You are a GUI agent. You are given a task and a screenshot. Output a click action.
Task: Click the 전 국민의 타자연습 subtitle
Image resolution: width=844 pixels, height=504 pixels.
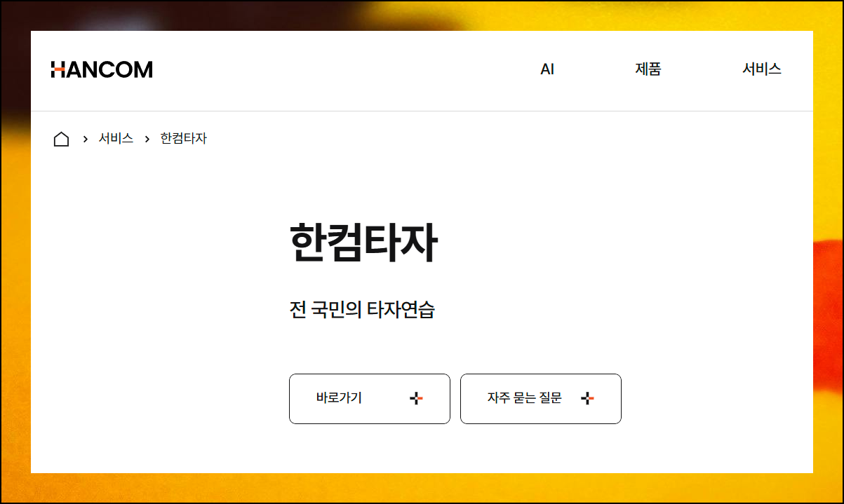point(362,310)
